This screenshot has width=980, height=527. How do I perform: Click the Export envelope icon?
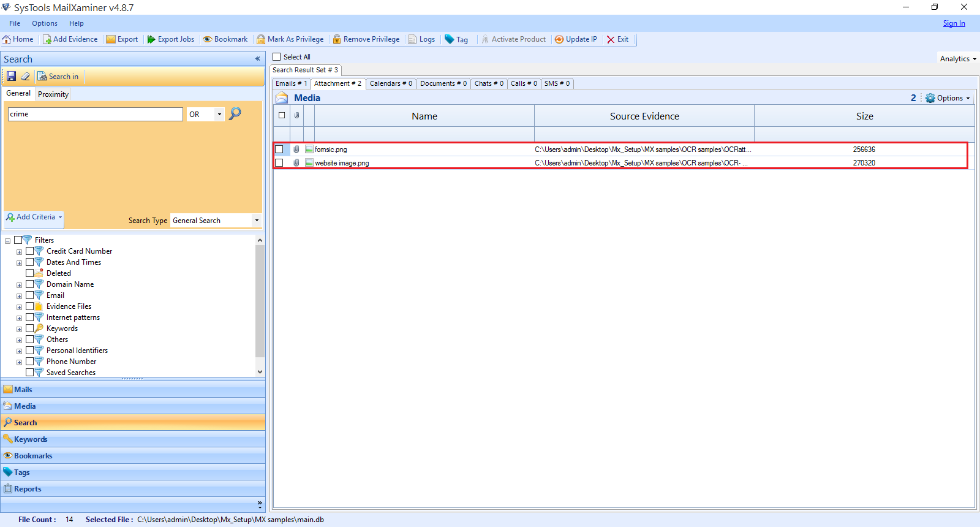tap(111, 39)
